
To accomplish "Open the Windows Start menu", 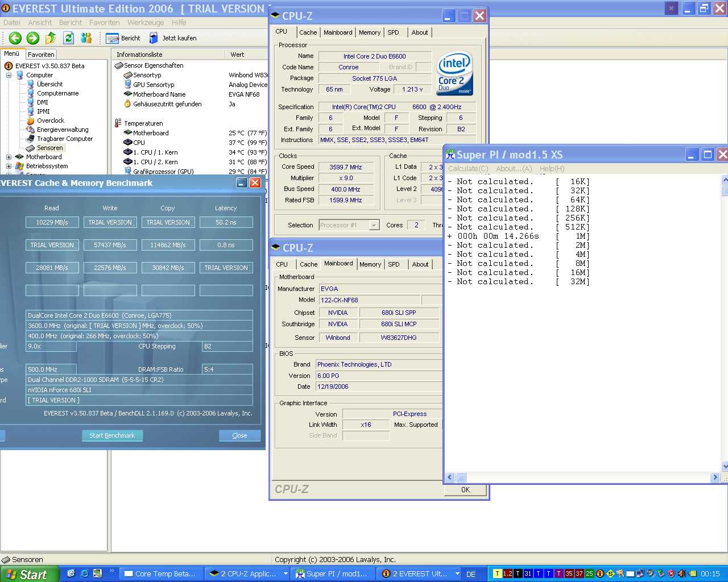I will 29,574.
